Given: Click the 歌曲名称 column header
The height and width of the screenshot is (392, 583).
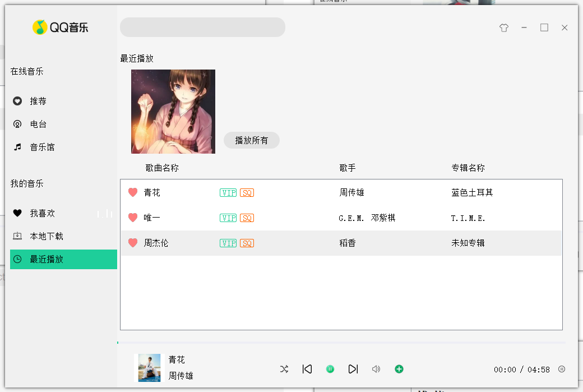Looking at the screenshot, I should point(162,168).
